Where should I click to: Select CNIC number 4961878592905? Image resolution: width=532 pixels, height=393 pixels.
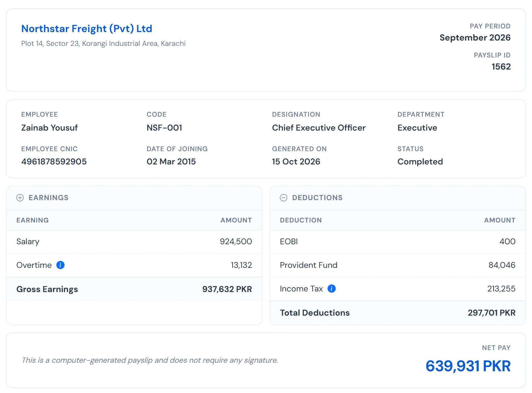point(54,162)
